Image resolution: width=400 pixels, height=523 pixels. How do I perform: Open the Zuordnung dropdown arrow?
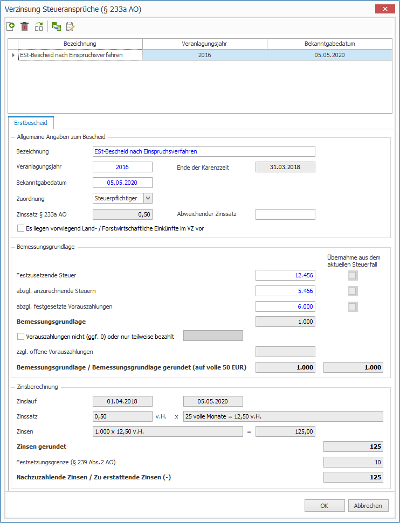(x=148, y=198)
